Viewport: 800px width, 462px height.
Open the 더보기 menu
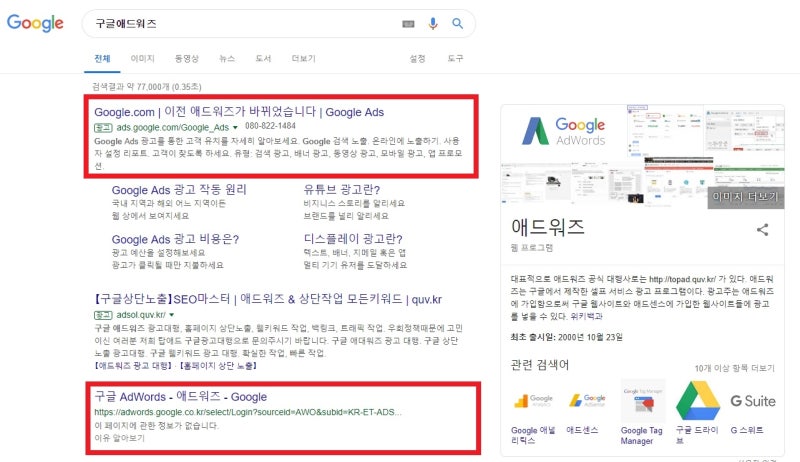click(x=304, y=59)
